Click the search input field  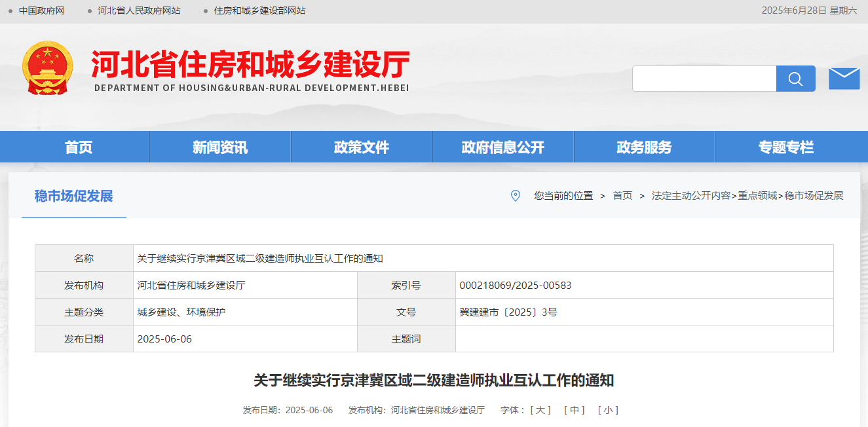click(x=704, y=79)
